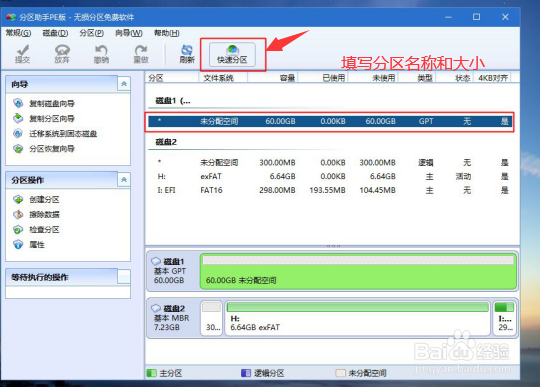Choose 擦除数据 operation link
The height and width of the screenshot is (387, 540).
click(44, 215)
